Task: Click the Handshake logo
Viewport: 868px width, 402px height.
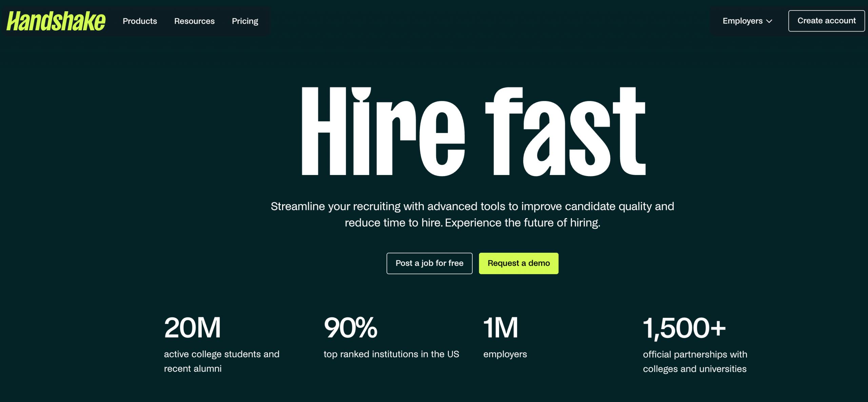Action: click(x=56, y=21)
